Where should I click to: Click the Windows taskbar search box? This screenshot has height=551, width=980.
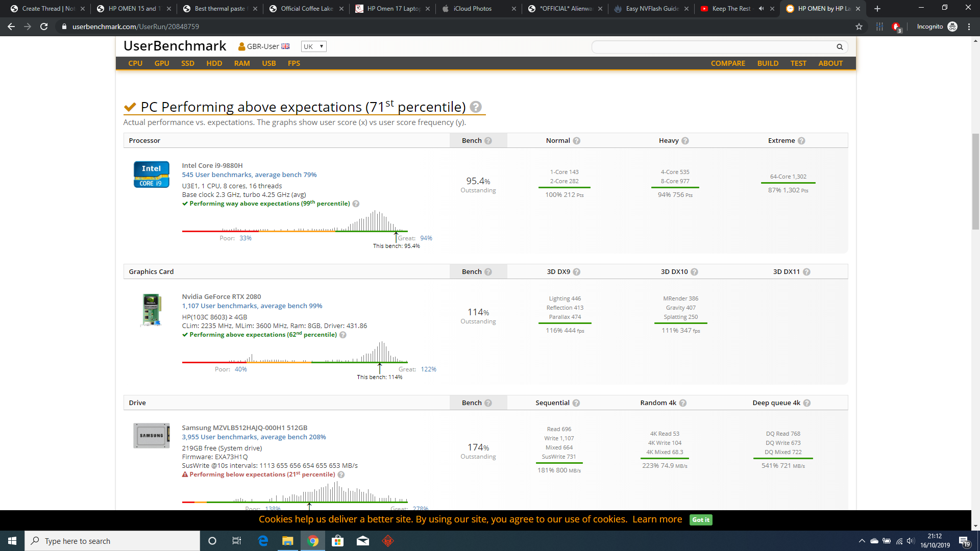[x=112, y=541]
